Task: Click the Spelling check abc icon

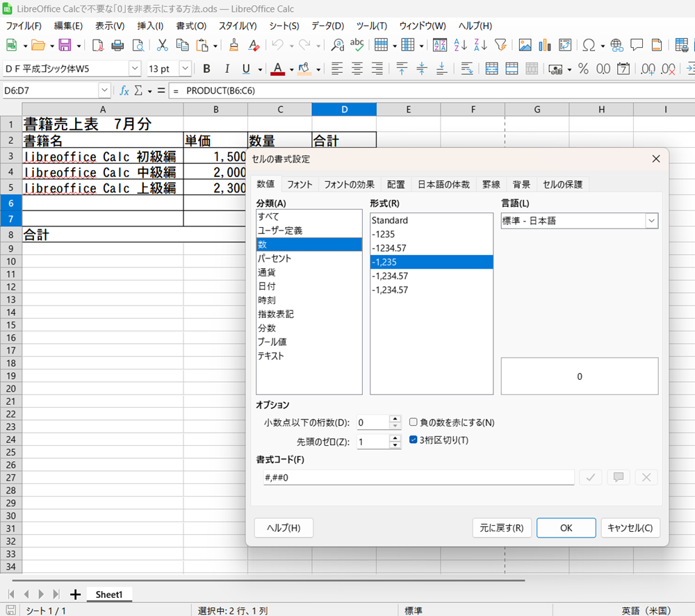Action: pyautogui.click(x=357, y=45)
